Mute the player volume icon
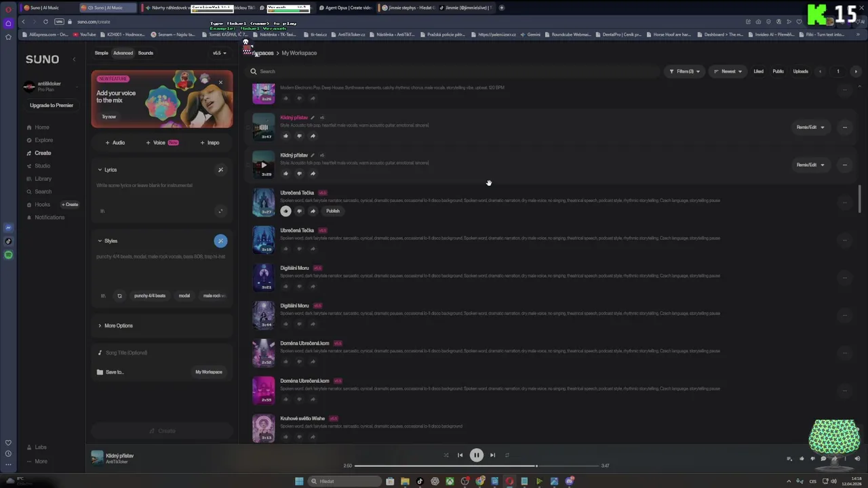Screen dimensions: 868x488 point(857,459)
